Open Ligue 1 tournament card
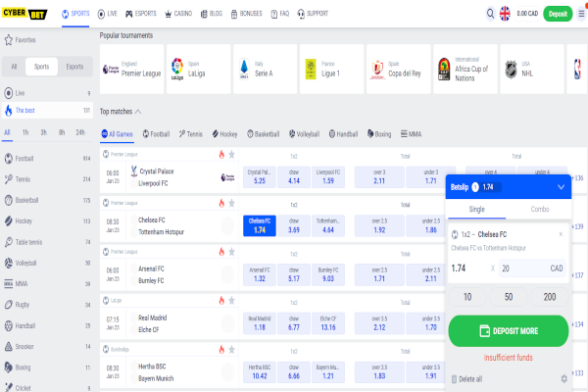This screenshot has height=392, width=588. click(x=332, y=69)
